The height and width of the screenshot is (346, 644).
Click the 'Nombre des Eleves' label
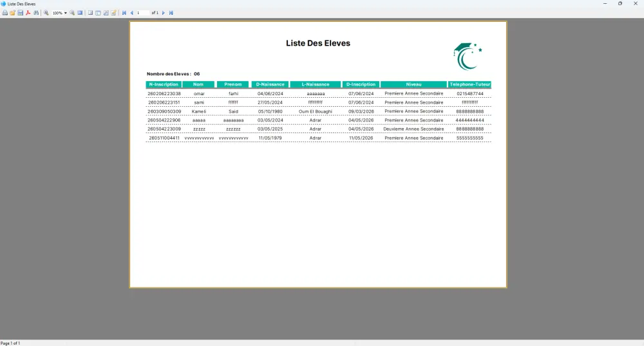click(x=169, y=74)
